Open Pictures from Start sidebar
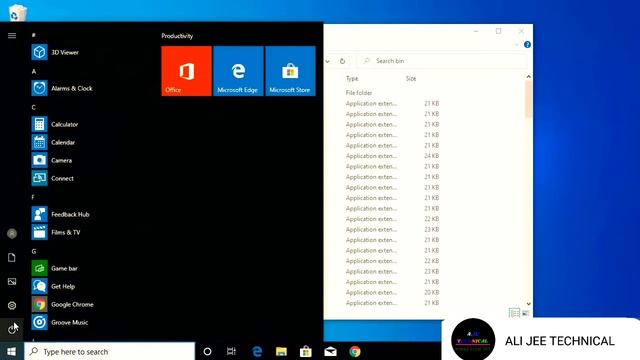This screenshot has width=640, height=360. [x=12, y=281]
